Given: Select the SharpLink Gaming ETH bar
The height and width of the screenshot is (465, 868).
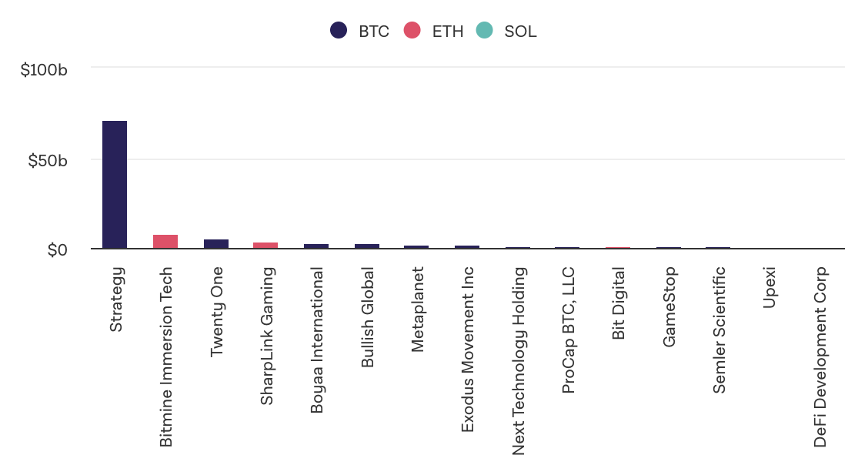Looking at the screenshot, I should pyautogui.click(x=265, y=246).
